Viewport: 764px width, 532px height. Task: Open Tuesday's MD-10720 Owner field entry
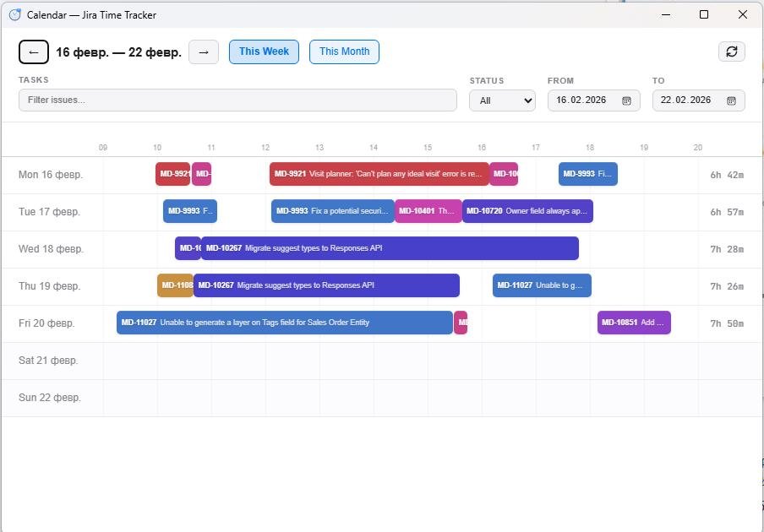click(527, 211)
